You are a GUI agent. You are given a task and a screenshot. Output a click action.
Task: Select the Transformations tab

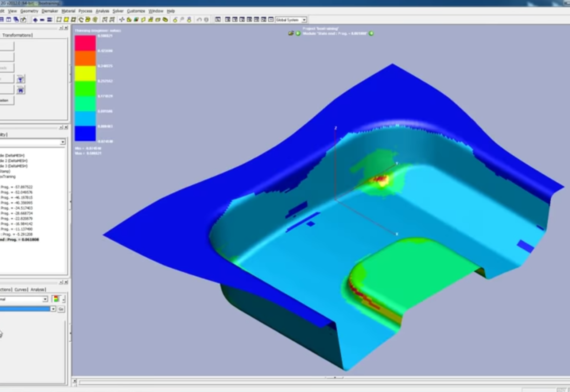pos(17,35)
